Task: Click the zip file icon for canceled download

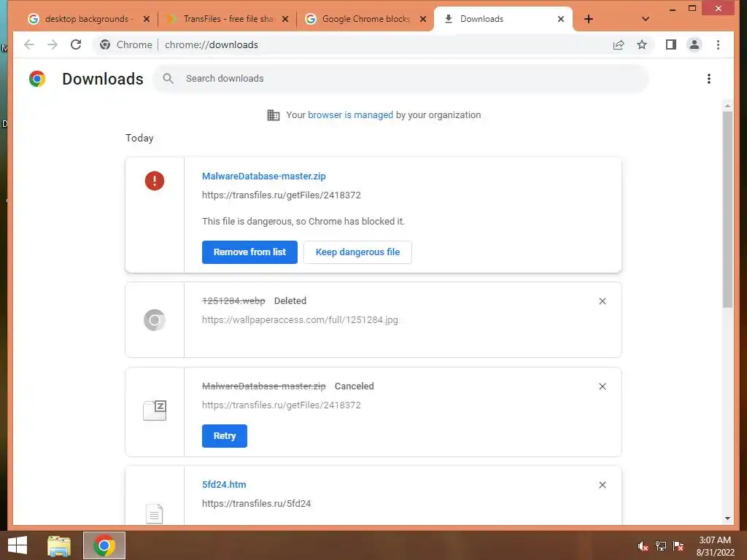Action: tap(155, 410)
